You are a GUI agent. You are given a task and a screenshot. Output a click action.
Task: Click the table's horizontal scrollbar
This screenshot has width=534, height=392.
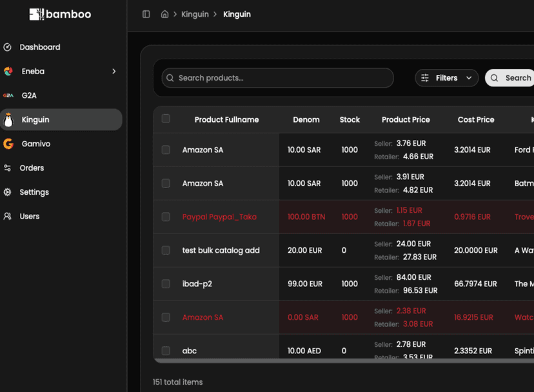tap(342, 360)
